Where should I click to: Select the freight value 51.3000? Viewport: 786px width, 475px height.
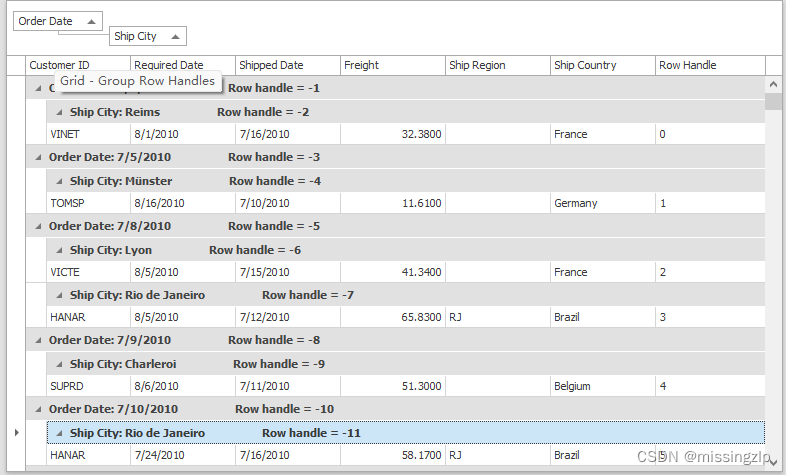392,386
